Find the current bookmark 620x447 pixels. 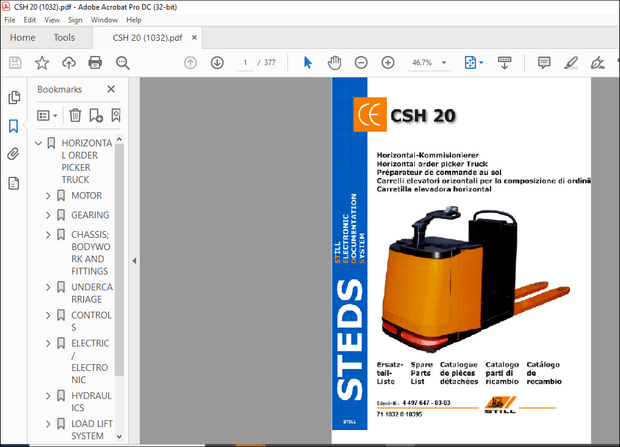point(116,116)
